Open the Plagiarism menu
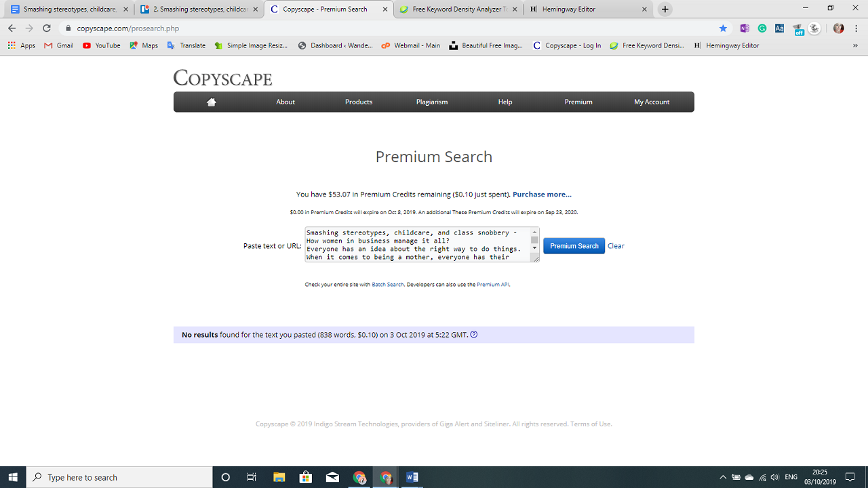Image resolution: width=868 pixels, height=488 pixels. [432, 102]
